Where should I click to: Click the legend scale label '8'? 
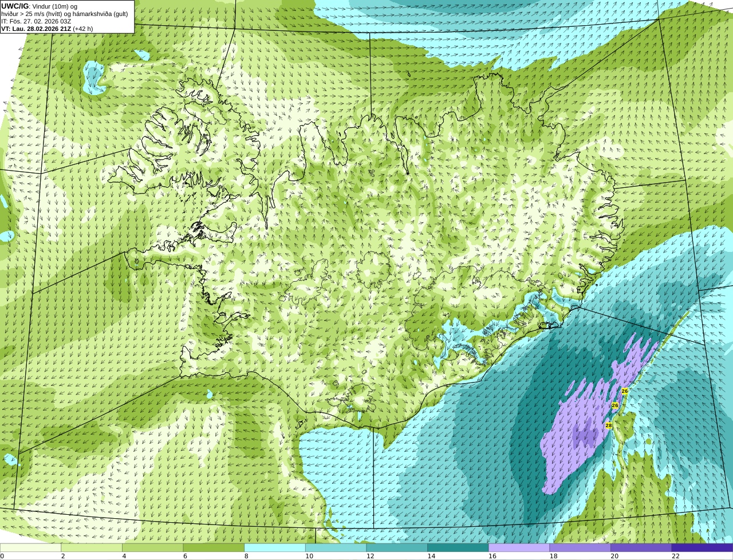pos(246,556)
